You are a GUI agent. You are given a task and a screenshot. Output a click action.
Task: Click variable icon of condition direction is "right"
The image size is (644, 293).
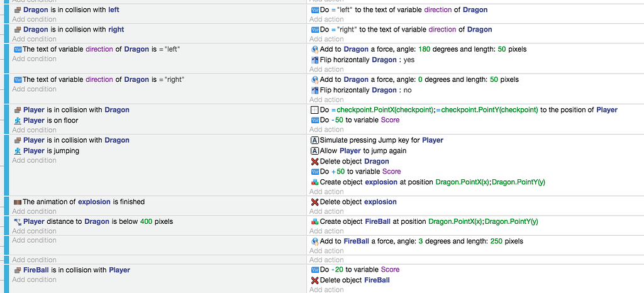pos(18,80)
